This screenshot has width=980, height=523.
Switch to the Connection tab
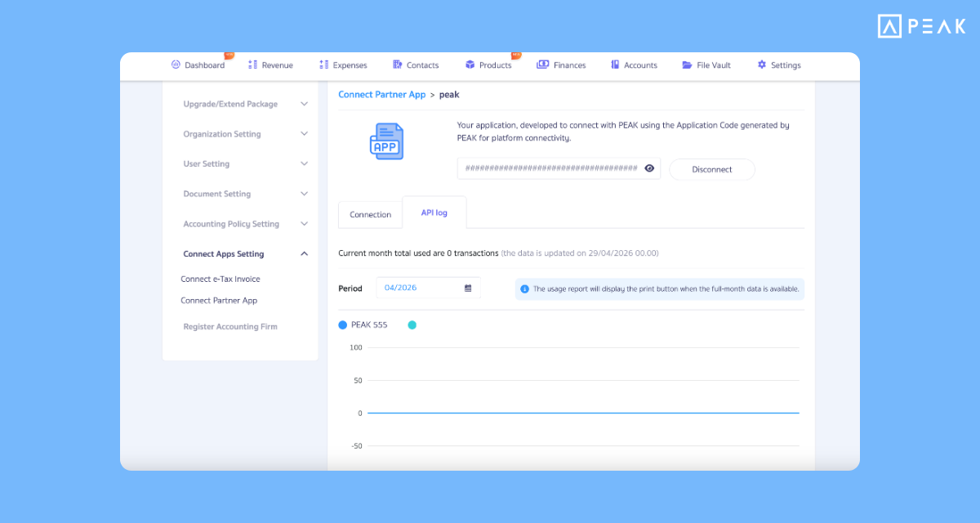click(x=370, y=214)
